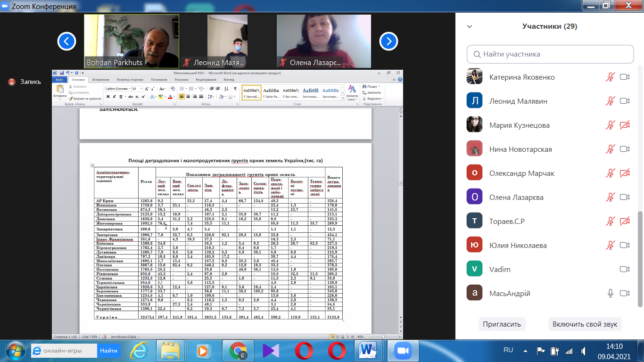Open Word help with the question mark icon
The height and width of the screenshot is (362, 644).
click(400, 79)
